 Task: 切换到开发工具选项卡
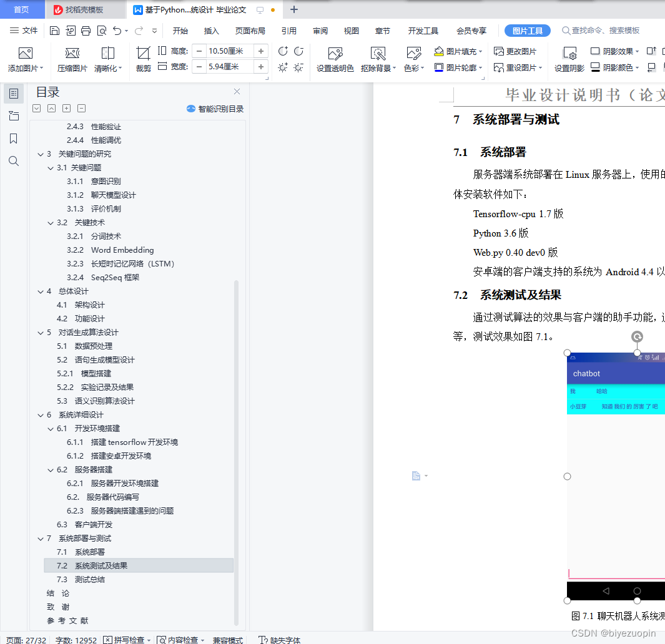coord(423,30)
